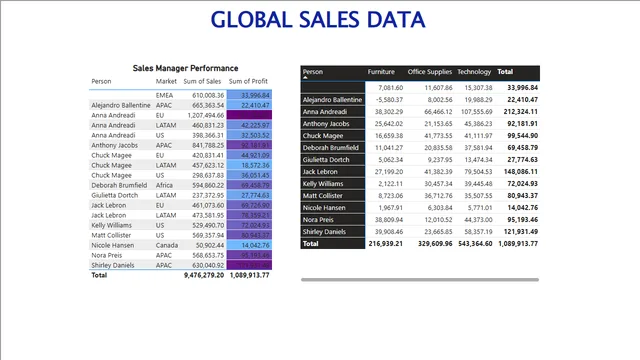The width and height of the screenshot is (640, 360).
Task: Click the Total column header in matrix
Action: pos(505,72)
